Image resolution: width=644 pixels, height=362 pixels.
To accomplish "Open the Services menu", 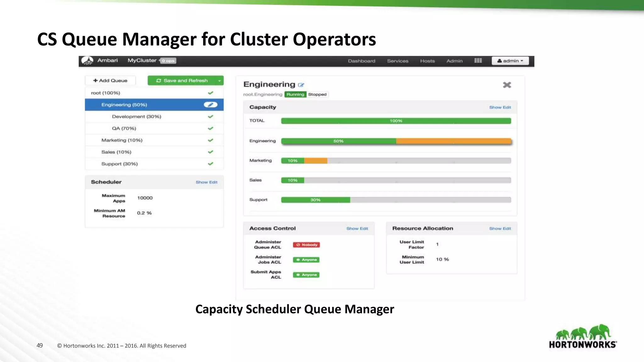I will [x=398, y=61].
